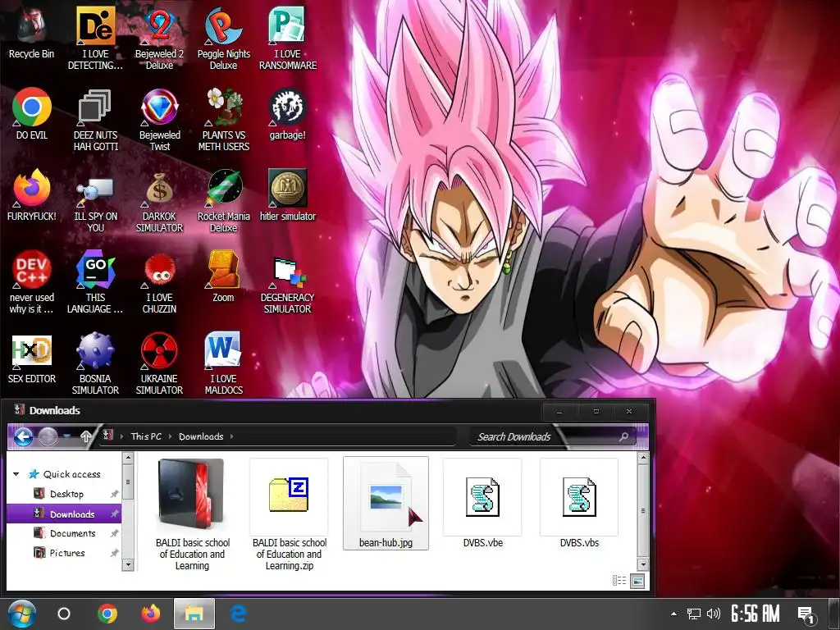
Task: Switch to details view layout
Action: point(619,581)
